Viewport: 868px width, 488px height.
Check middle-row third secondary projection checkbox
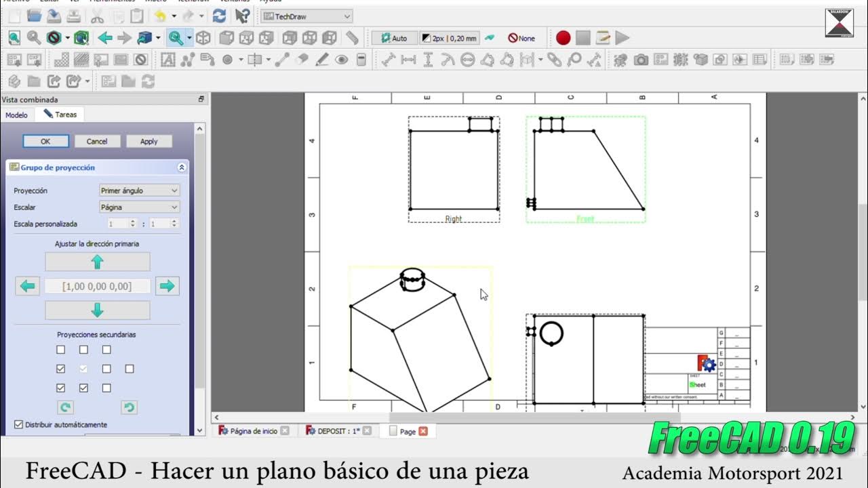click(x=106, y=369)
